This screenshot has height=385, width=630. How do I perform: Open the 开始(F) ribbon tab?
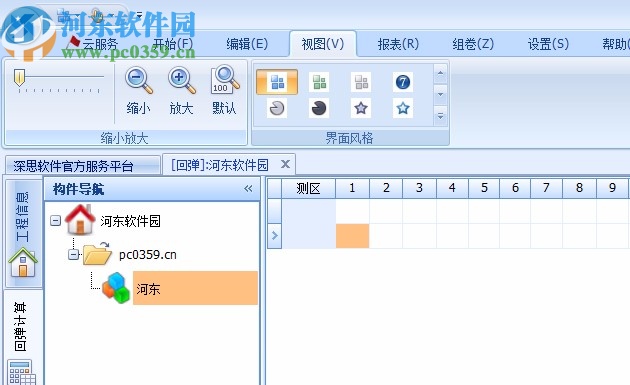point(173,43)
